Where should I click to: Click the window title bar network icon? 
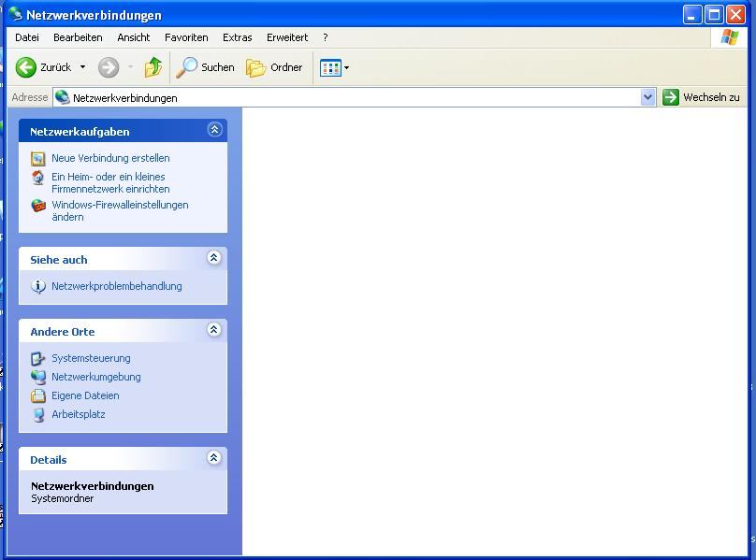click(16, 14)
